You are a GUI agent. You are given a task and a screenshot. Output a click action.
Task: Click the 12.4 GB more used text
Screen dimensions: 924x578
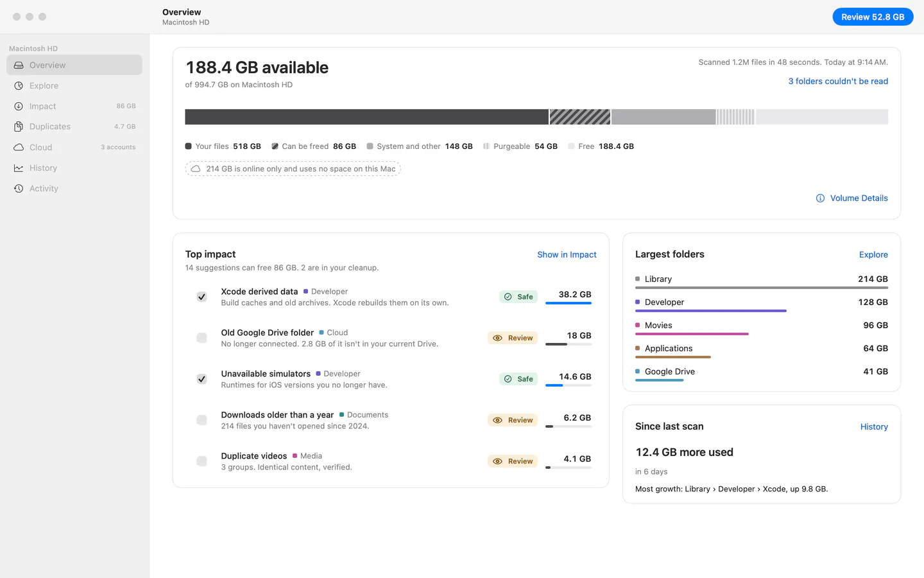[x=684, y=452]
